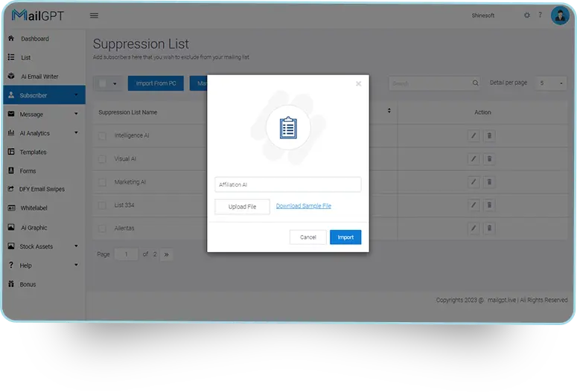Open settings gear icon in header
The image size is (577, 392).
tap(527, 16)
